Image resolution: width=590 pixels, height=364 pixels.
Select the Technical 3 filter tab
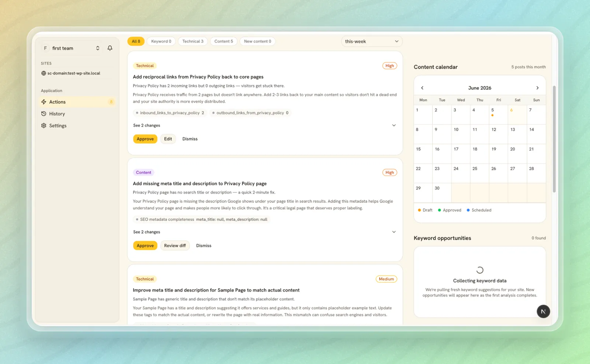click(193, 41)
